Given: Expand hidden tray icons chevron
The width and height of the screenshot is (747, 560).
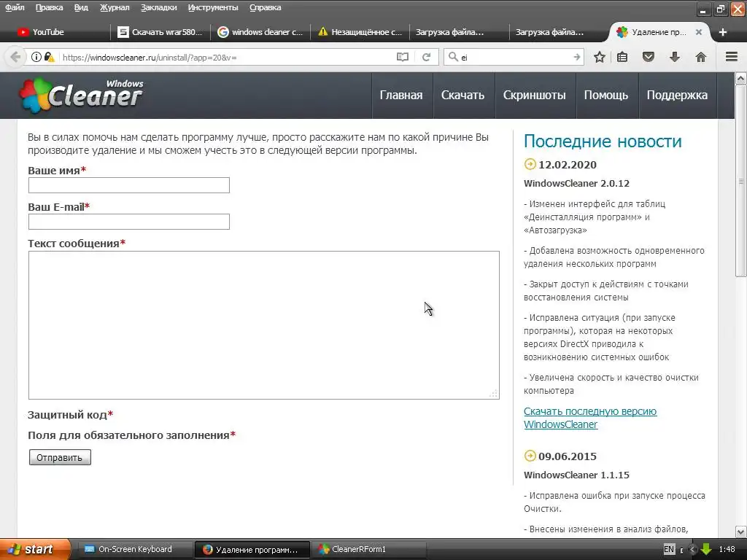Looking at the screenshot, I should tap(692, 549).
